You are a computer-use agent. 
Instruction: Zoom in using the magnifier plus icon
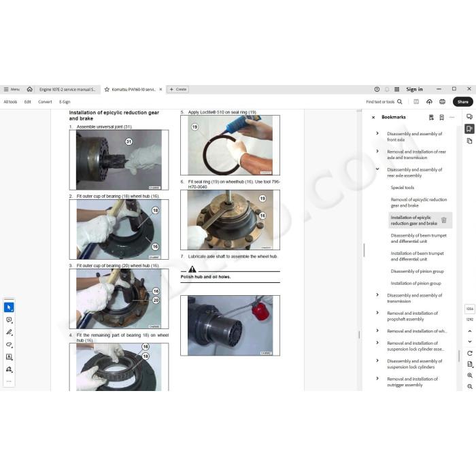pyautogui.click(x=470, y=375)
